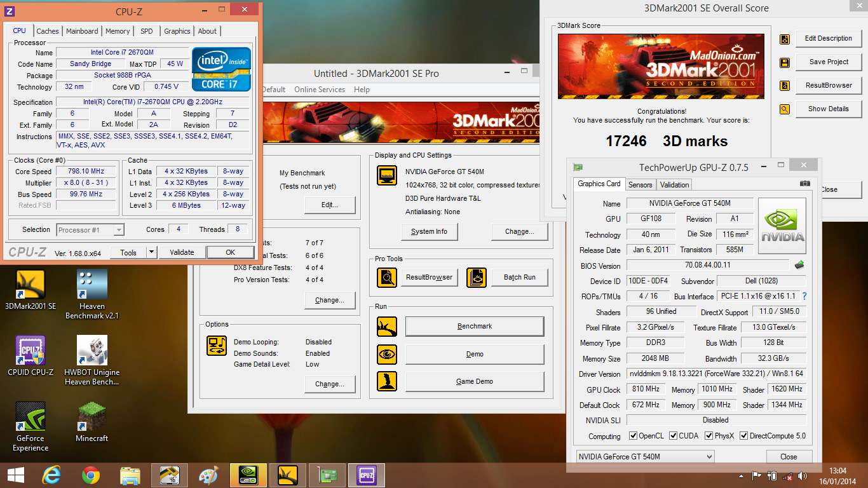Click the Batch Run button
868x488 pixels.
pos(519,277)
